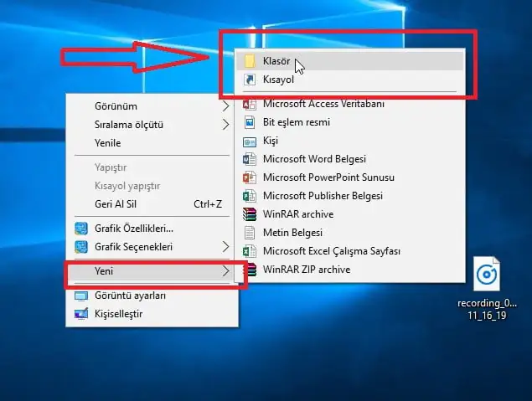
Task: Open Grafik Seçenekleri entry label
Action: pos(134,247)
